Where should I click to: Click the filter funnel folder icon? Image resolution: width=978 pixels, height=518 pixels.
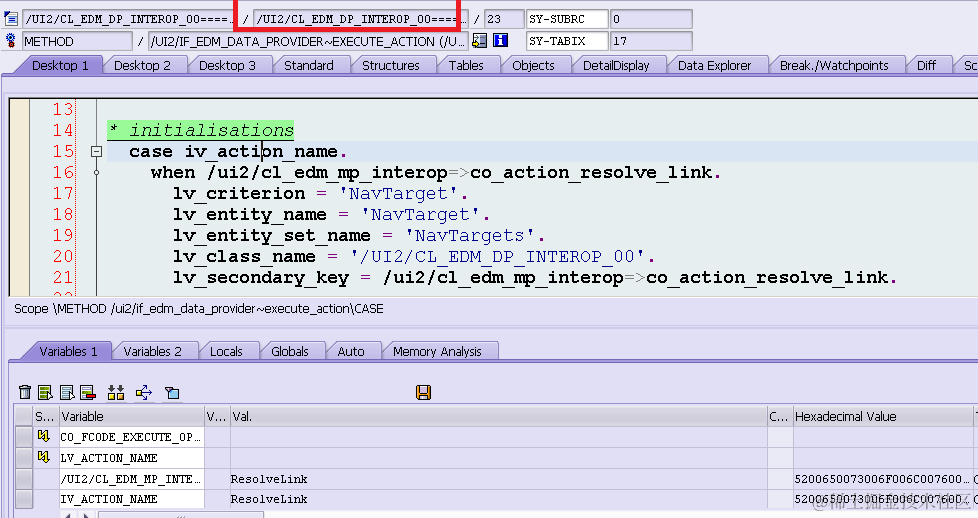(172, 392)
